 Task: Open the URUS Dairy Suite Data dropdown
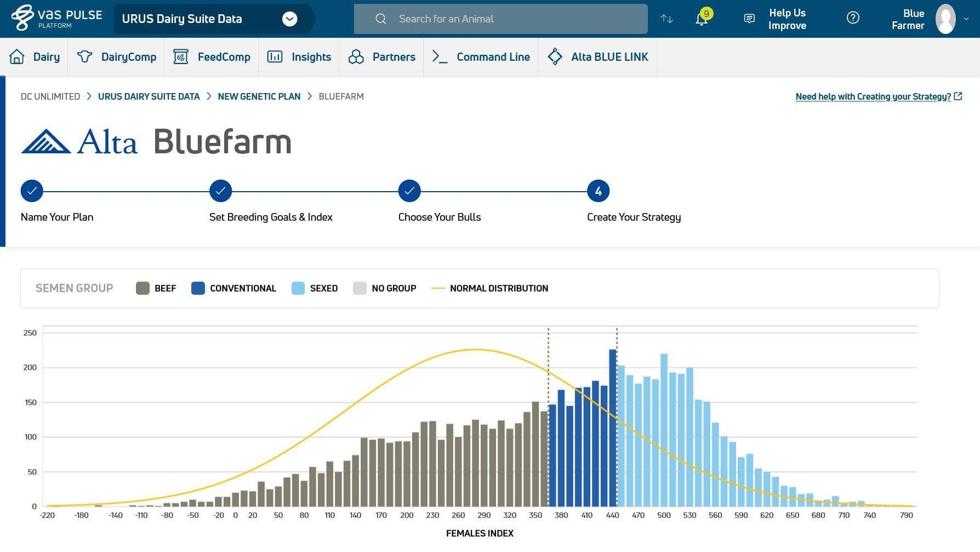tap(289, 19)
